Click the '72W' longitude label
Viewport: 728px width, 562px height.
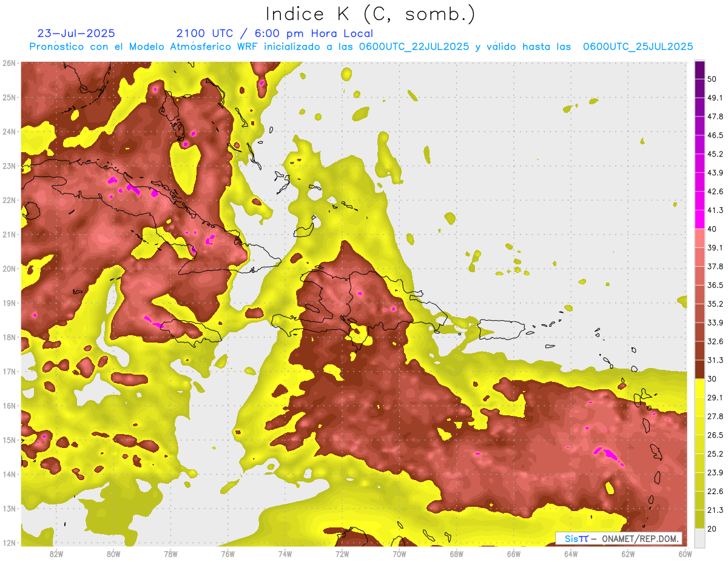point(342,554)
